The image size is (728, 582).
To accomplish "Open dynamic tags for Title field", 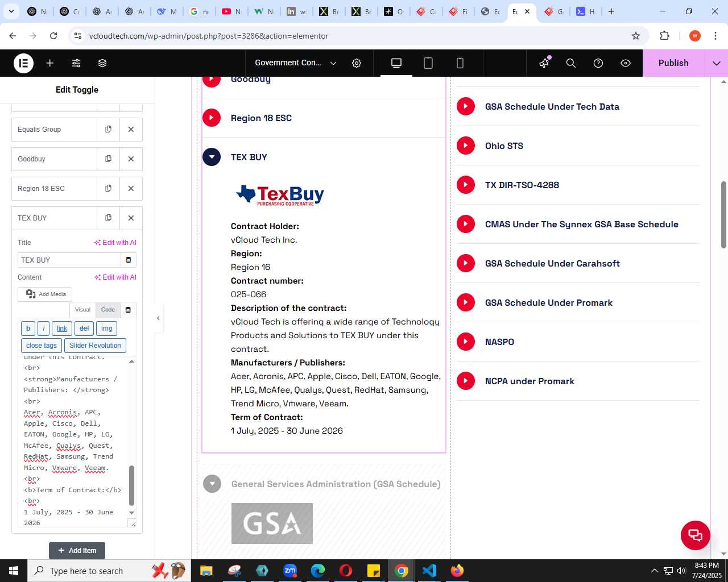I will 129,260.
